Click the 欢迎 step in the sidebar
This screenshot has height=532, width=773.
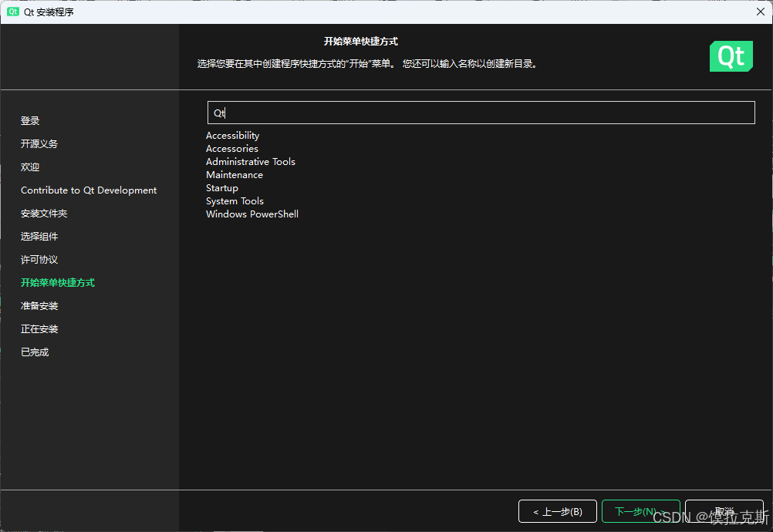(x=30, y=167)
